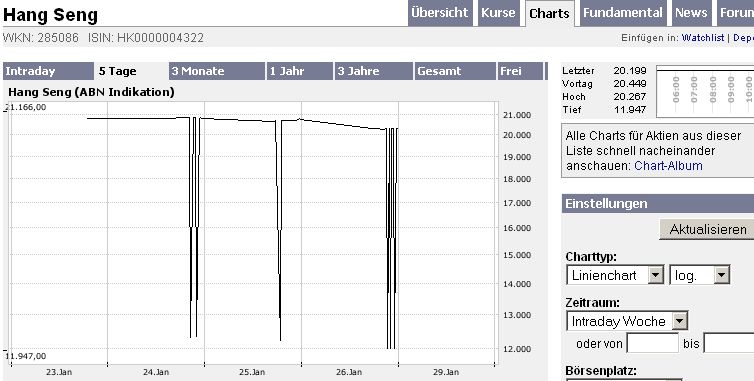This screenshot has width=754, height=381.
Task: Open the Linienchart chart type dropdown
Action: (x=615, y=276)
